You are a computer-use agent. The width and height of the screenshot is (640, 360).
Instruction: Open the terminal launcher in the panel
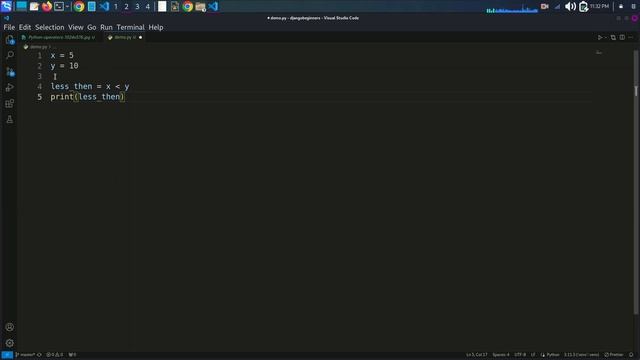[x=59, y=6]
